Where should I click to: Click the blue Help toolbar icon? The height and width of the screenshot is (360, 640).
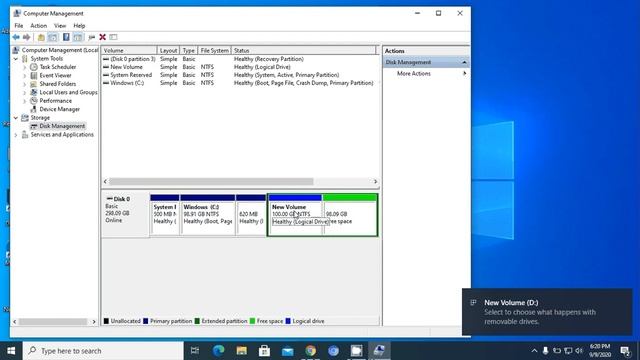click(66, 37)
